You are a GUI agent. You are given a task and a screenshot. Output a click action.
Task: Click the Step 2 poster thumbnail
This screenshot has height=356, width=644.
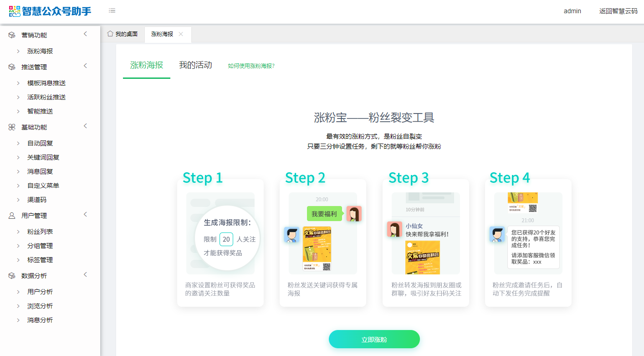click(x=317, y=249)
